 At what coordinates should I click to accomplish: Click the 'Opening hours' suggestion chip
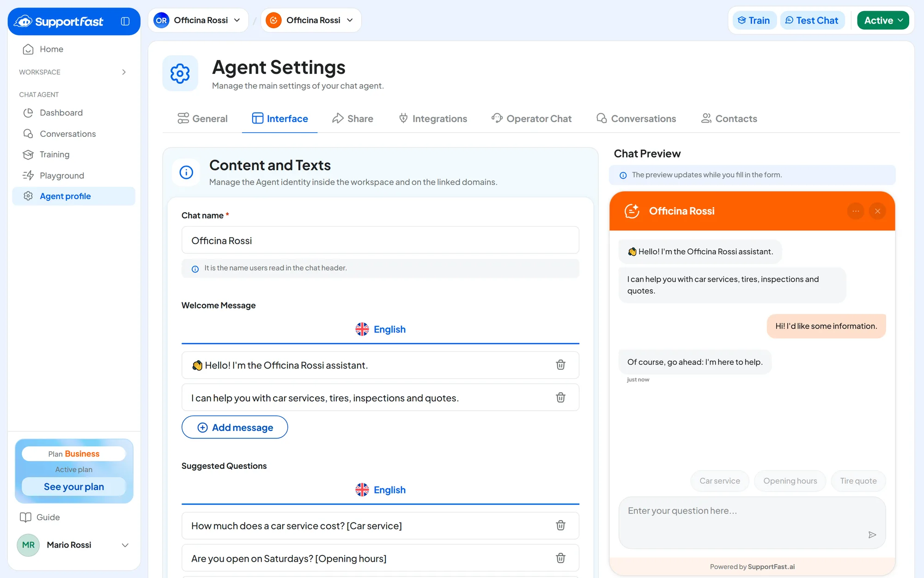click(x=790, y=481)
